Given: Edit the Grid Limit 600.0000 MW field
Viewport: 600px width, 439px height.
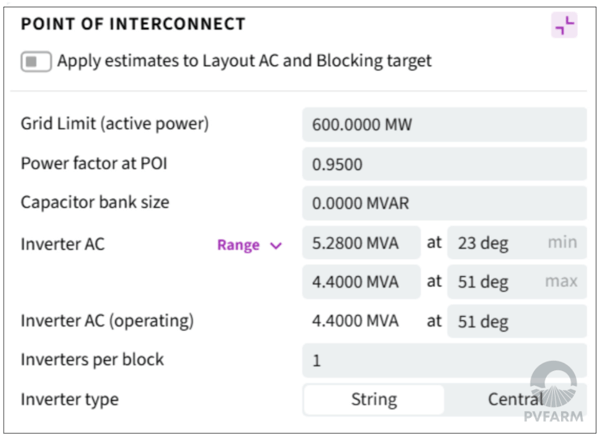Looking at the screenshot, I should (444, 124).
